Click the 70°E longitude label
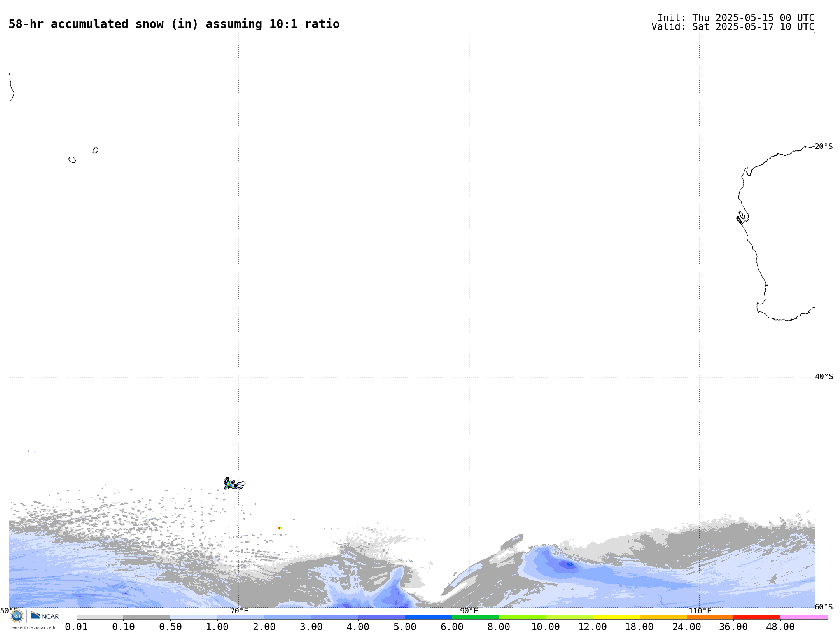The height and width of the screenshot is (632, 840). (239, 611)
